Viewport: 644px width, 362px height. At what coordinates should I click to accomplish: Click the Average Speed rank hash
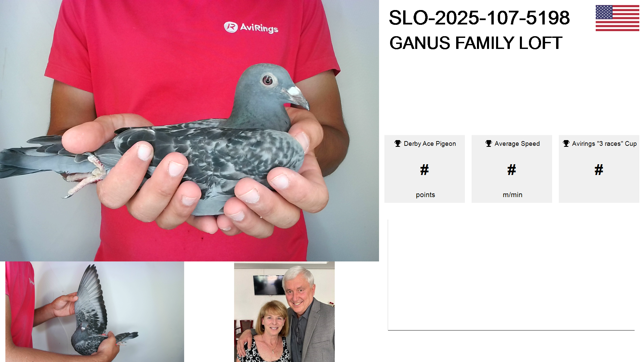(512, 170)
